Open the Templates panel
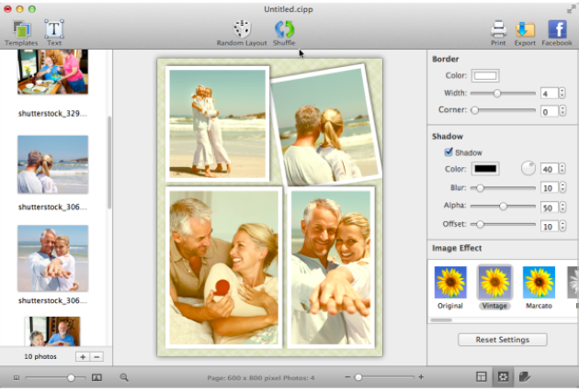The width and height of the screenshot is (579, 392). click(x=20, y=31)
